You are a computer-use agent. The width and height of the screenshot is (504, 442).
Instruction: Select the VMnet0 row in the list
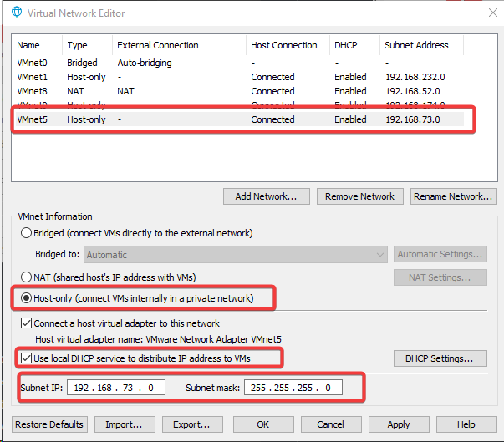pos(240,63)
